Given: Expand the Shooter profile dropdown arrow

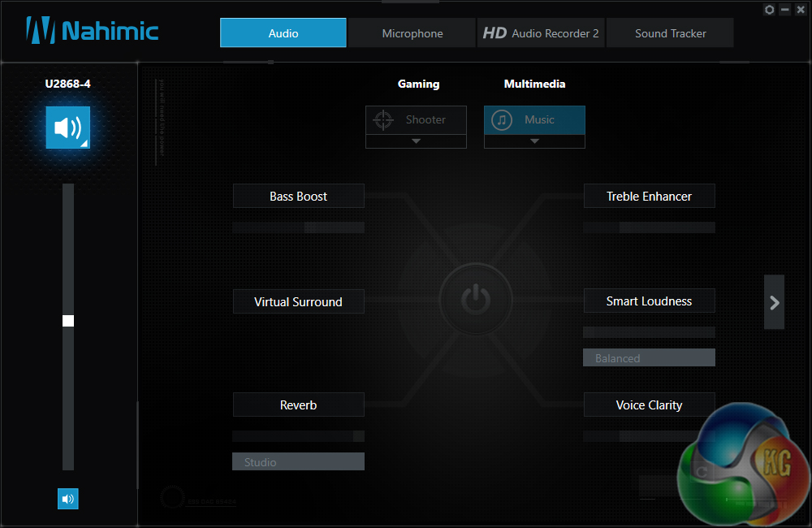Looking at the screenshot, I should [x=416, y=141].
